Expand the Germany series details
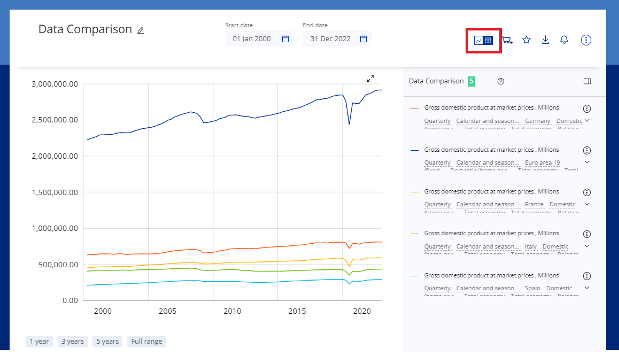 [587, 121]
